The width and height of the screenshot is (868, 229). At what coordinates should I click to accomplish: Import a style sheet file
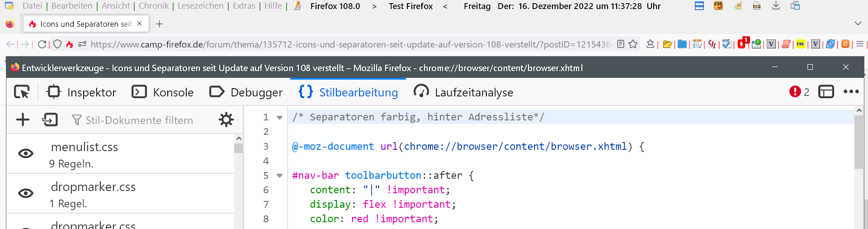pos(50,120)
